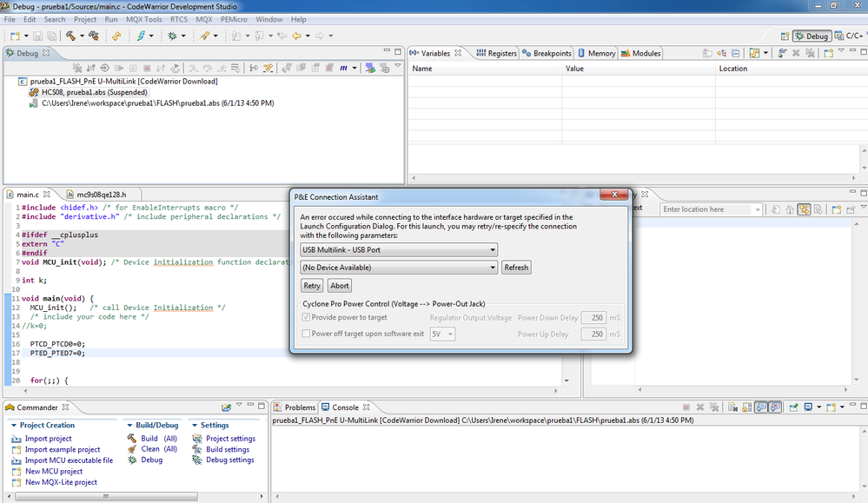The width and height of the screenshot is (868, 503).
Task: Toggle Scroll Lock in the Console view
Action: tap(747, 407)
